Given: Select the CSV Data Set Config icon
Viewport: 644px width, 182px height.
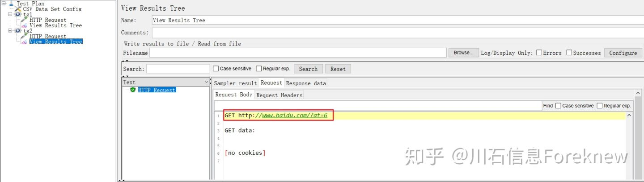Looking at the screenshot, I should point(18,9).
